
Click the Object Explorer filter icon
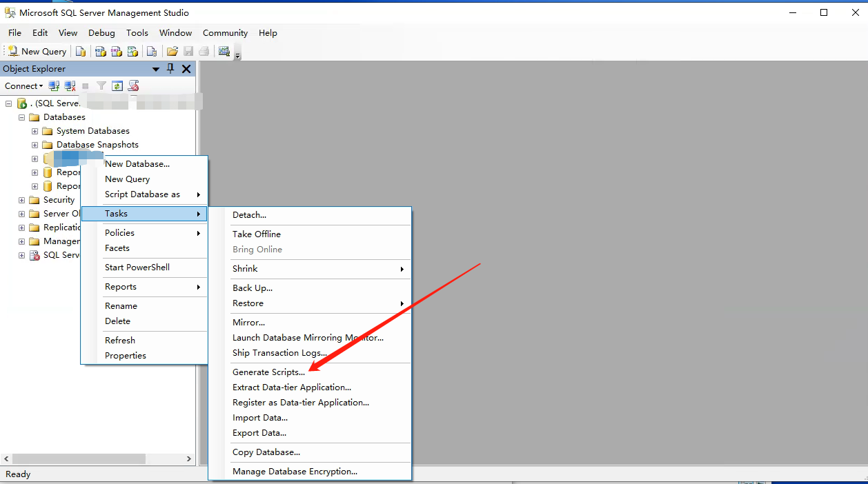tap(101, 85)
